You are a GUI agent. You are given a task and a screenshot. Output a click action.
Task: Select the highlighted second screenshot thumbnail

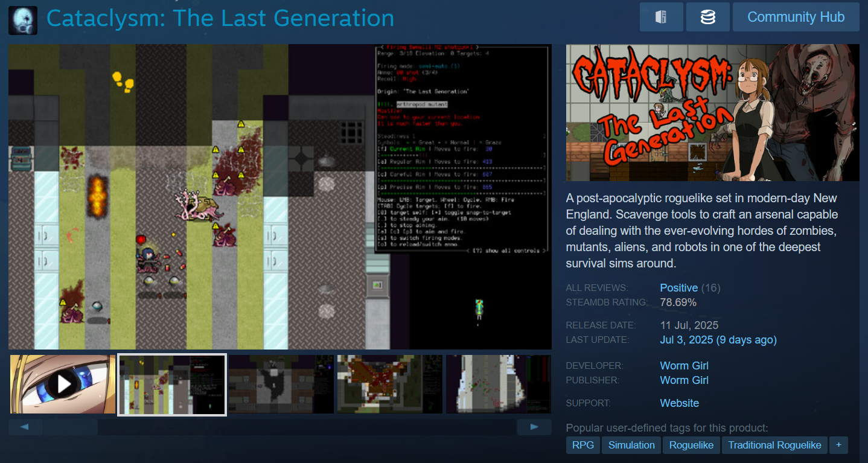(x=172, y=384)
